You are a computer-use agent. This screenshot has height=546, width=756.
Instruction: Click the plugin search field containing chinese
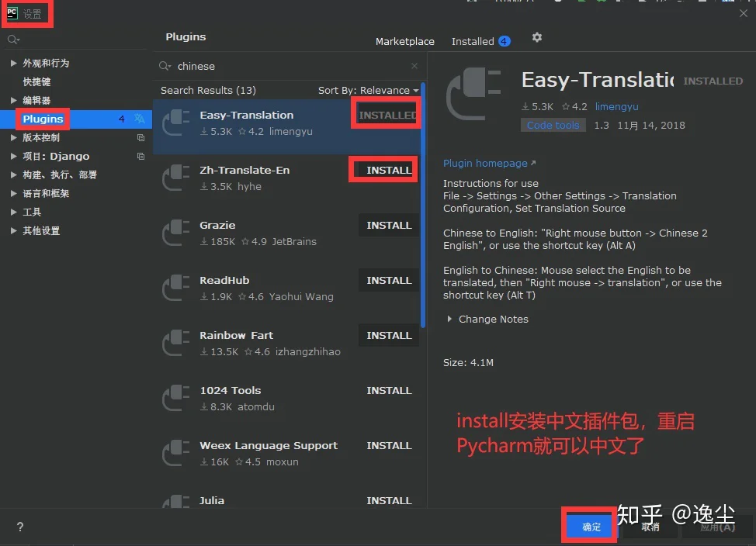[290, 66]
